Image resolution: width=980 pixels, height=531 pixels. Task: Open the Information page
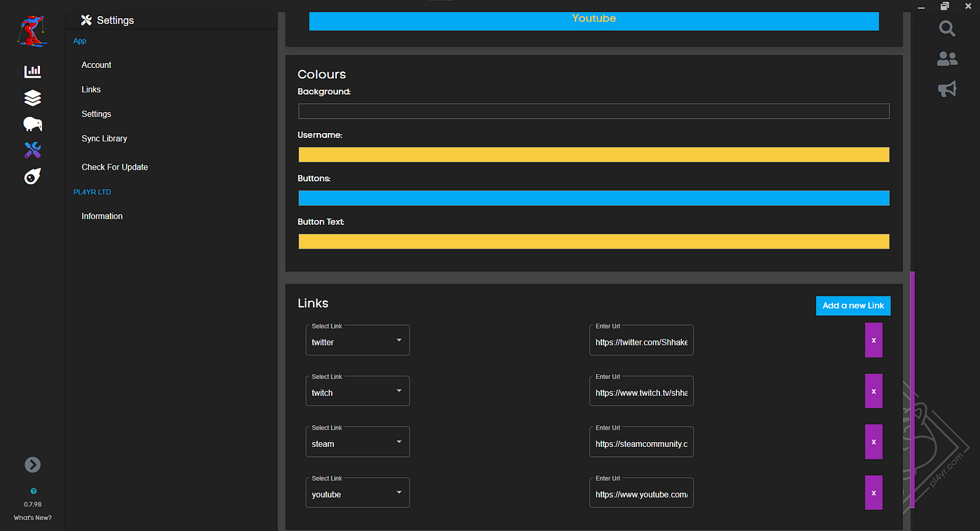point(102,216)
